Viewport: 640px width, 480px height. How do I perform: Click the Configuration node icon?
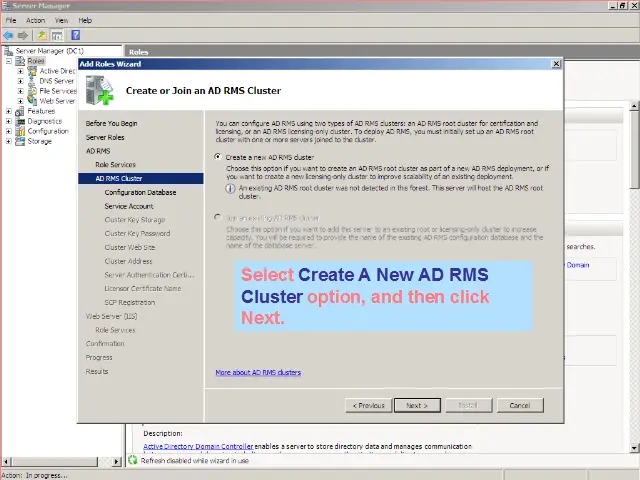click(x=20, y=131)
